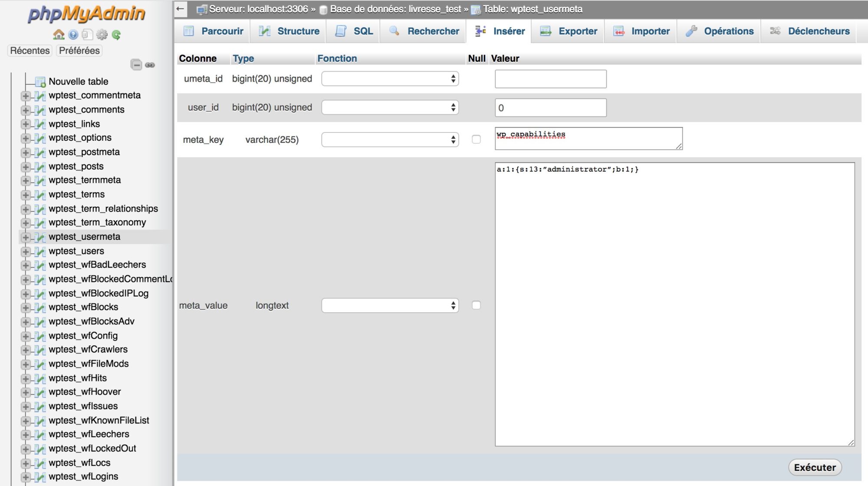Check the Null box for meta_value
The width and height of the screenshot is (868, 486).
[476, 305]
